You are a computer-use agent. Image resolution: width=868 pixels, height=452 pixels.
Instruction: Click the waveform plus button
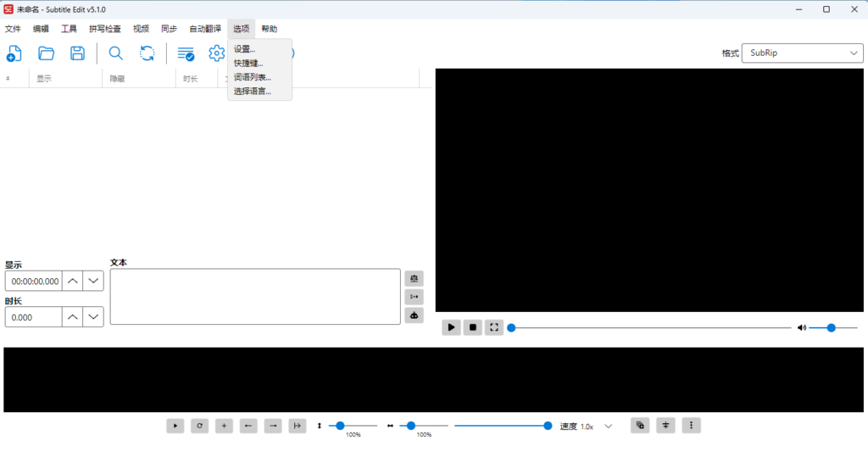pos(224,426)
